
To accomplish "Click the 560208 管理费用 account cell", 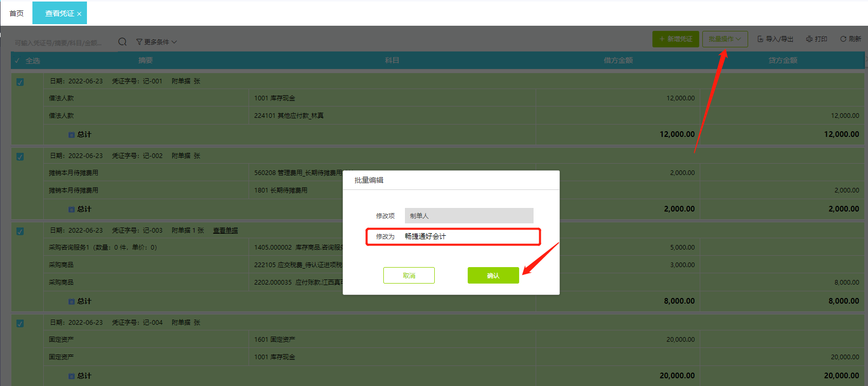I will pyautogui.click(x=298, y=173).
